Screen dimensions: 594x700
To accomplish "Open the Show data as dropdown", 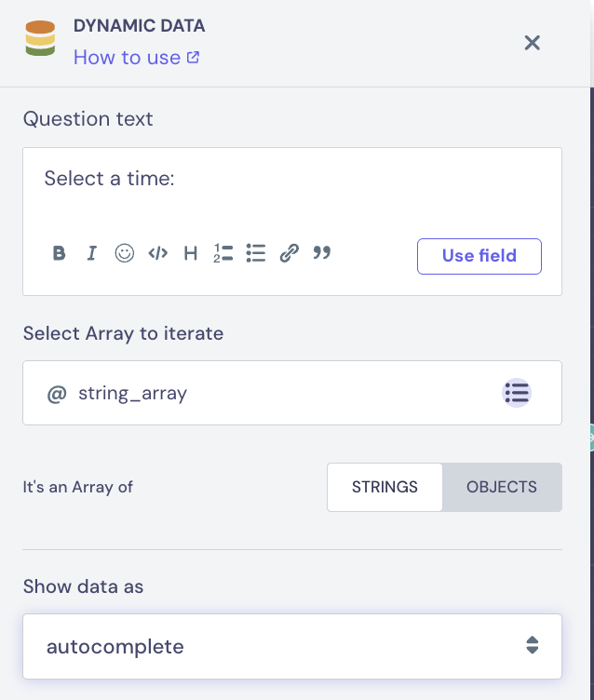I will pos(292,646).
